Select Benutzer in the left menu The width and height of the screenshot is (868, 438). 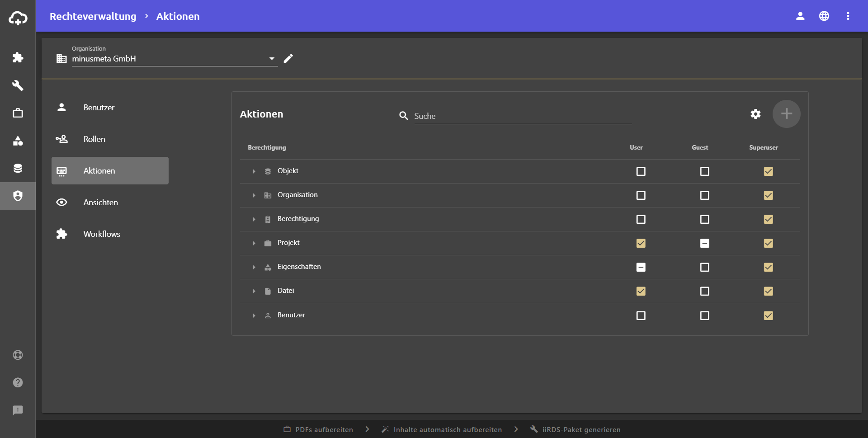pyautogui.click(x=110, y=108)
